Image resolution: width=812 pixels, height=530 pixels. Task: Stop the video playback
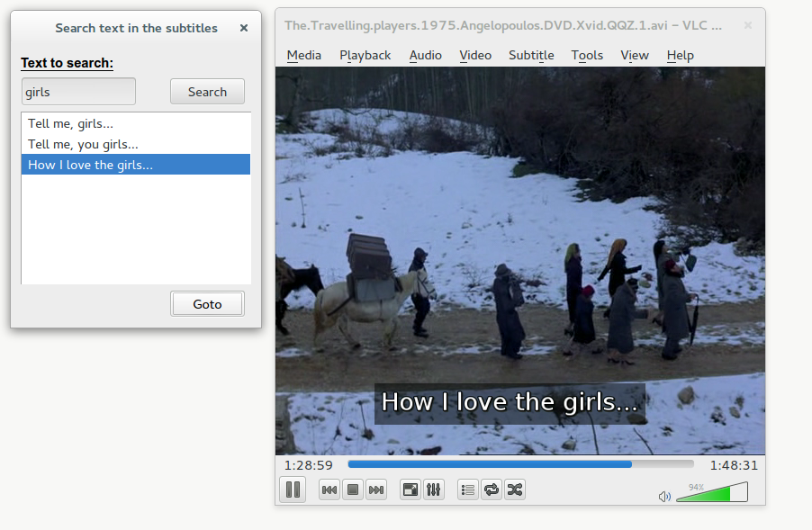[353, 490]
